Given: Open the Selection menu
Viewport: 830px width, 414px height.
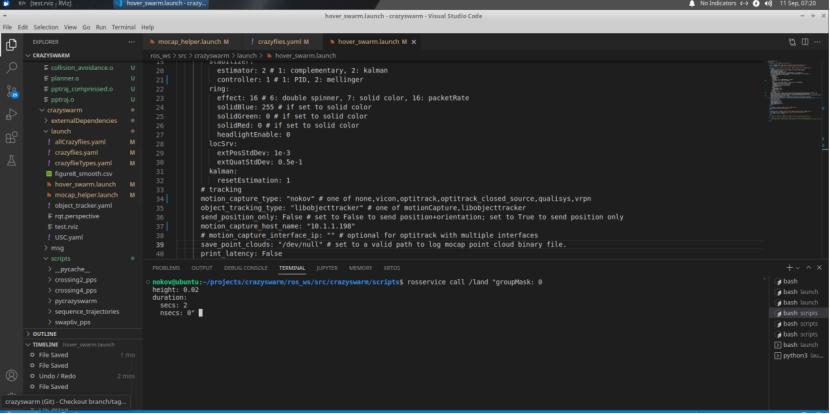Looking at the screenshot, I should [x=46, y=27].
